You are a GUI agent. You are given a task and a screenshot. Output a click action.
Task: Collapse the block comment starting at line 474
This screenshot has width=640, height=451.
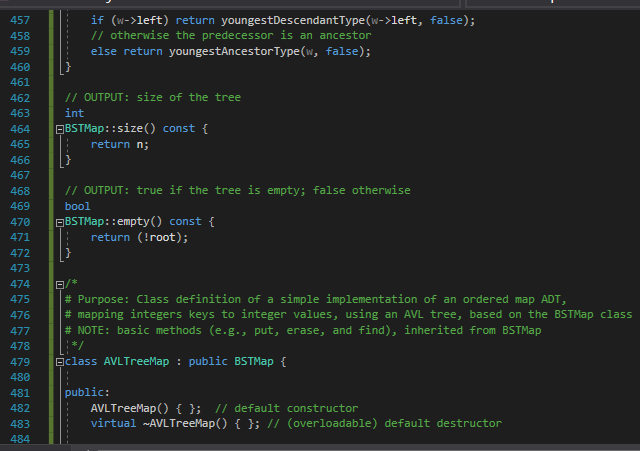point(60,284)
